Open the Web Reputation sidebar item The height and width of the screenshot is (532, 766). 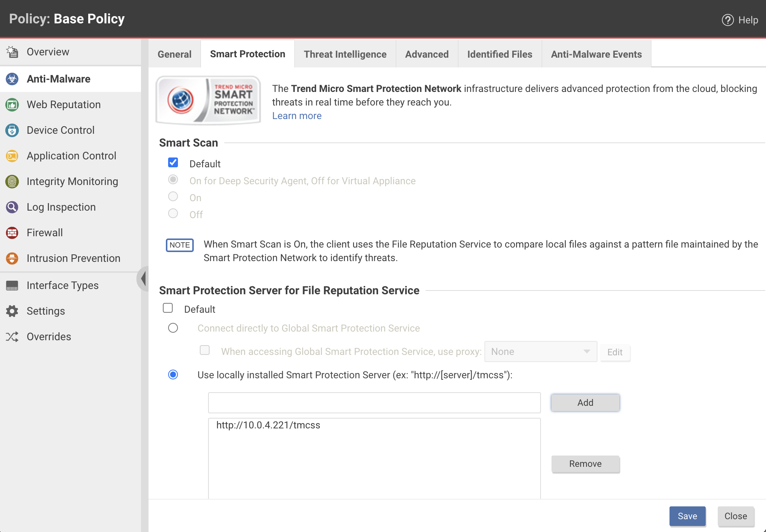point(70,104)
